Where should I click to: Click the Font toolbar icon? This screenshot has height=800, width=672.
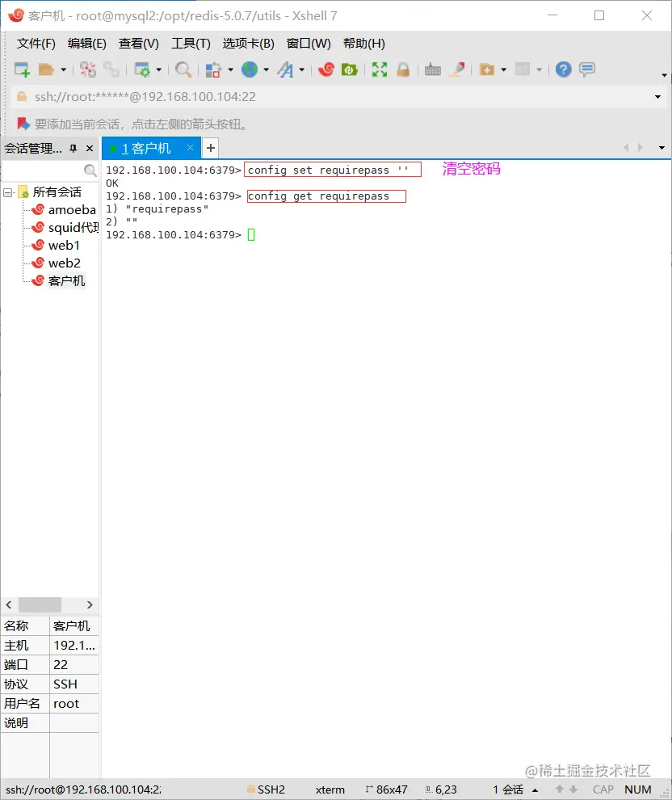(286, 69)
